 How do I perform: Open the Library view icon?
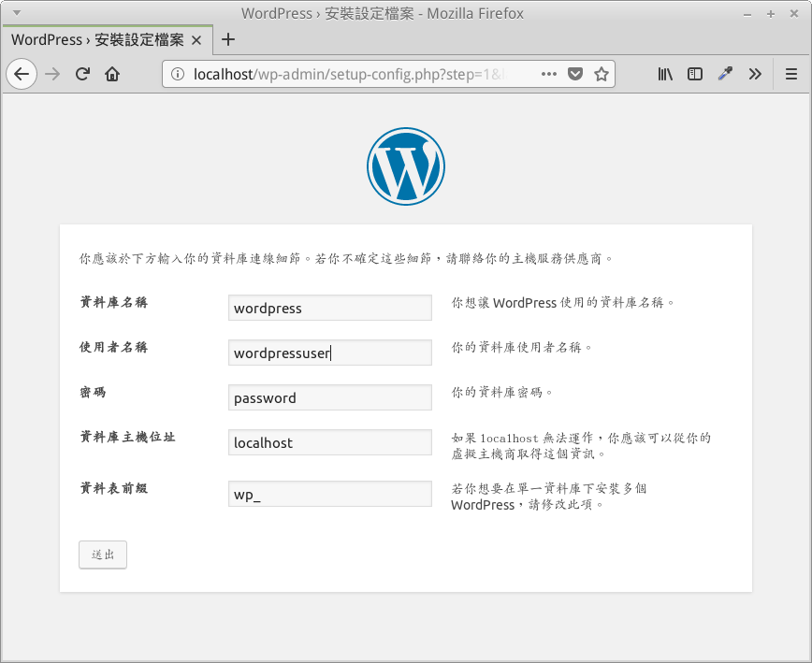[x=665, y=75]
